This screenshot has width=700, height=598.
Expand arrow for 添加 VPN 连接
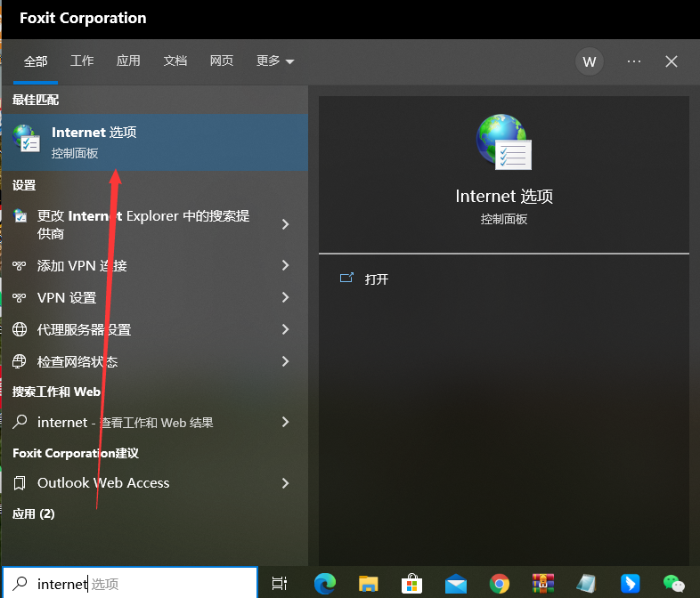(x=286, y=265)
